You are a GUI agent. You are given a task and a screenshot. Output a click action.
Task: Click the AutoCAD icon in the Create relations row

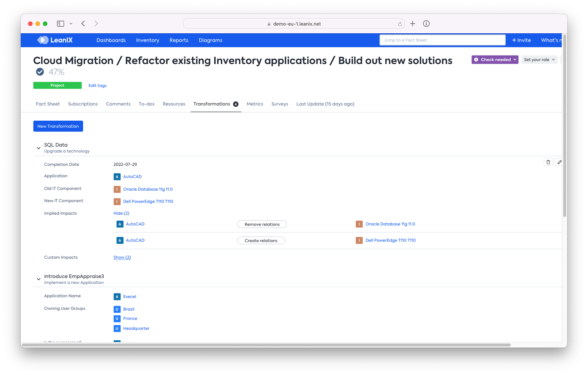coord(120,241)
